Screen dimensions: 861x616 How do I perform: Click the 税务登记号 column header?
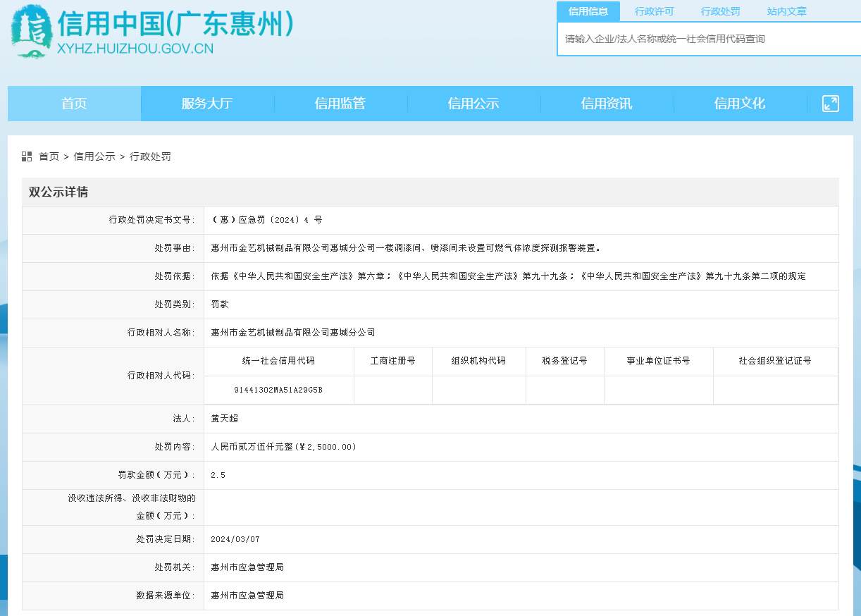point(565,361)
